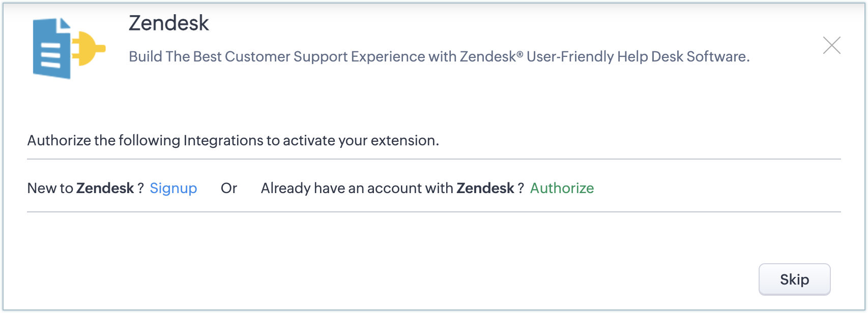Image resolution: width=868 pixels, height=313 pixels.
Task: Click the 'Already have an account with' text
Action: 356,189
